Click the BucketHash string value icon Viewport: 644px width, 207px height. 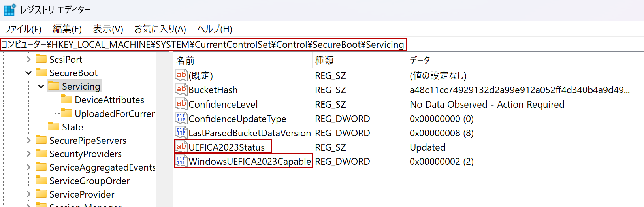181,90
